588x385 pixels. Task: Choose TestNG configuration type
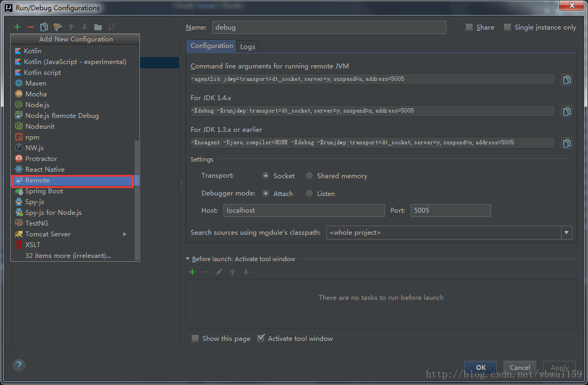(73, 223)
